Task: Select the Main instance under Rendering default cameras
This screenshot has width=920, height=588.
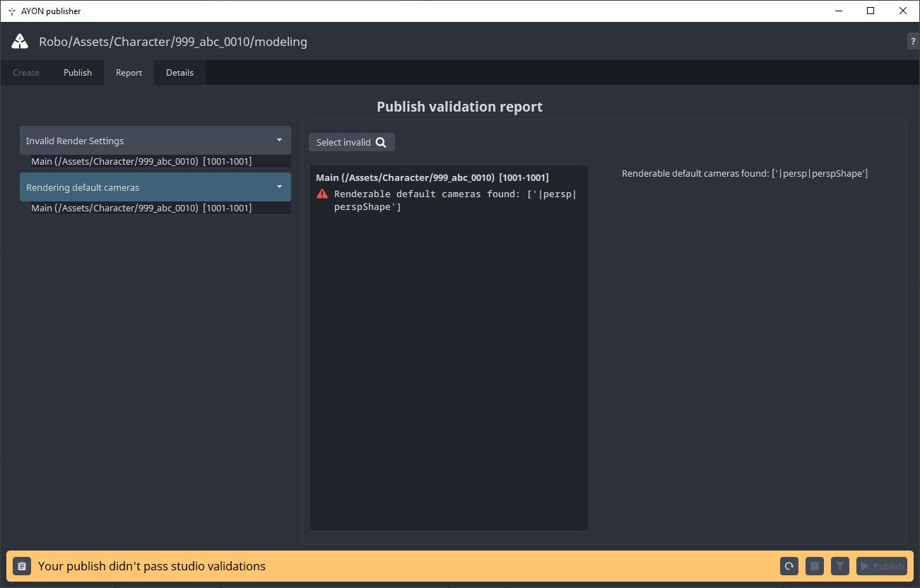Action: coord(155,207)
